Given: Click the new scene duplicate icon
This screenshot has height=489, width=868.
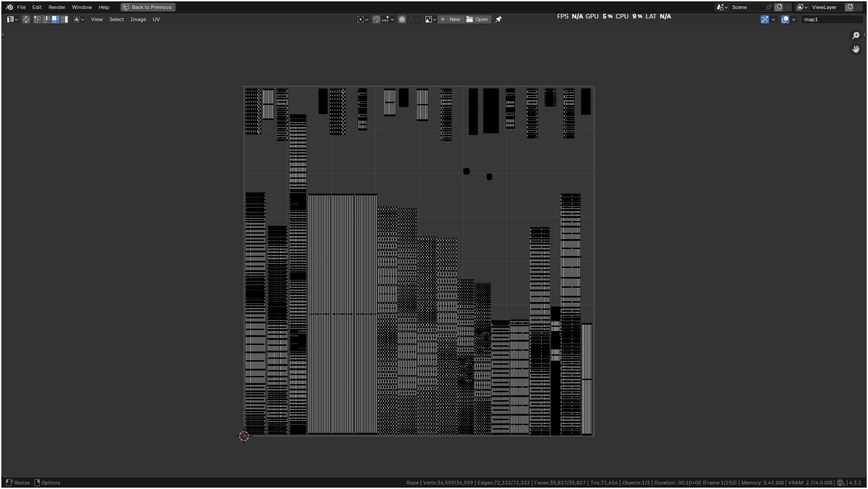Looking at the screenshot, I should (778, 7).
